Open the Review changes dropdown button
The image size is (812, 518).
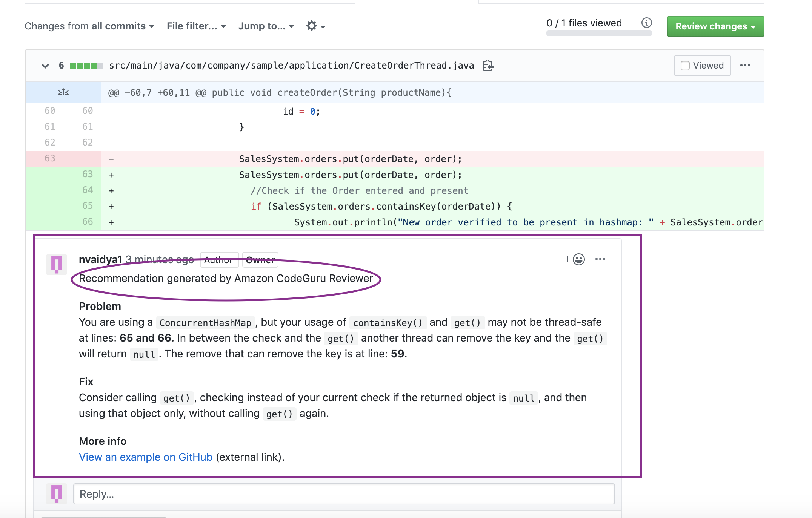coord(715,26)
